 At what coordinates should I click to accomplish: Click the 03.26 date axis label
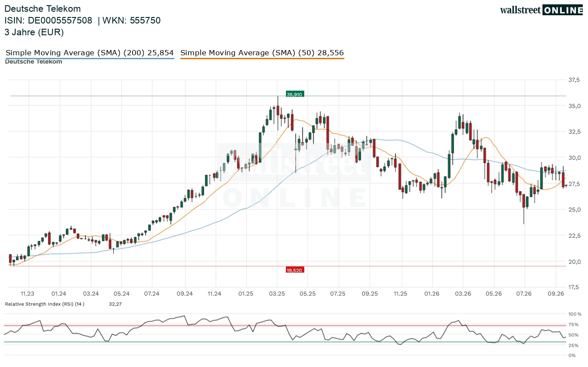tap(463, 294)
